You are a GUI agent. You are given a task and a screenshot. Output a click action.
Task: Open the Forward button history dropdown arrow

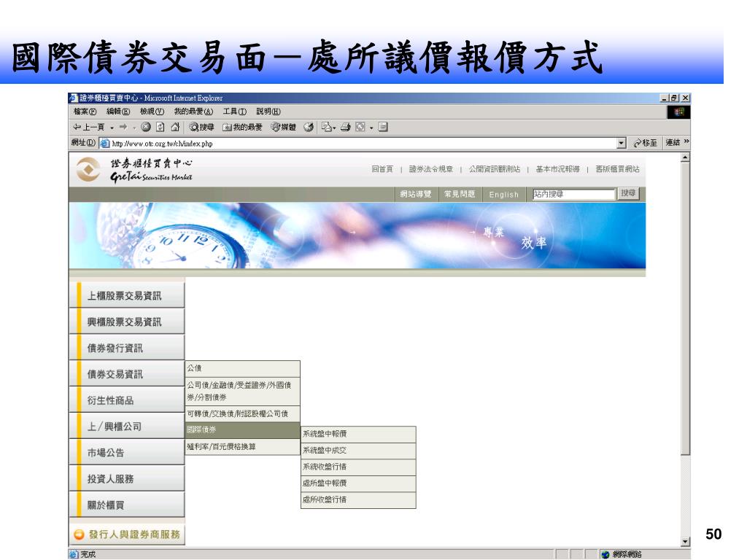tap(134, 128)
